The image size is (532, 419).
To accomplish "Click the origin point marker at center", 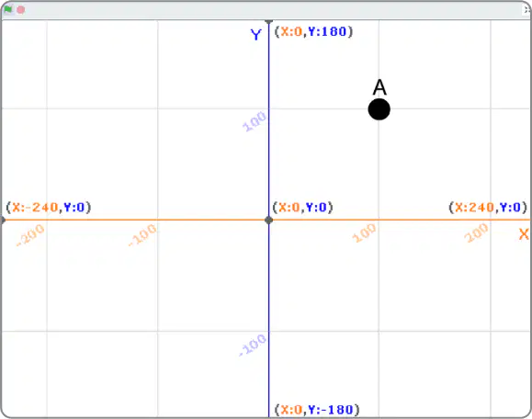I will coord(268,221).
